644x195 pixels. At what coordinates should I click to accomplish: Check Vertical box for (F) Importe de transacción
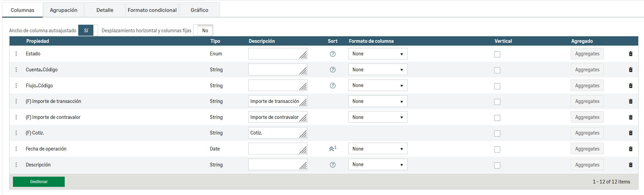click(x=497, y=102)
